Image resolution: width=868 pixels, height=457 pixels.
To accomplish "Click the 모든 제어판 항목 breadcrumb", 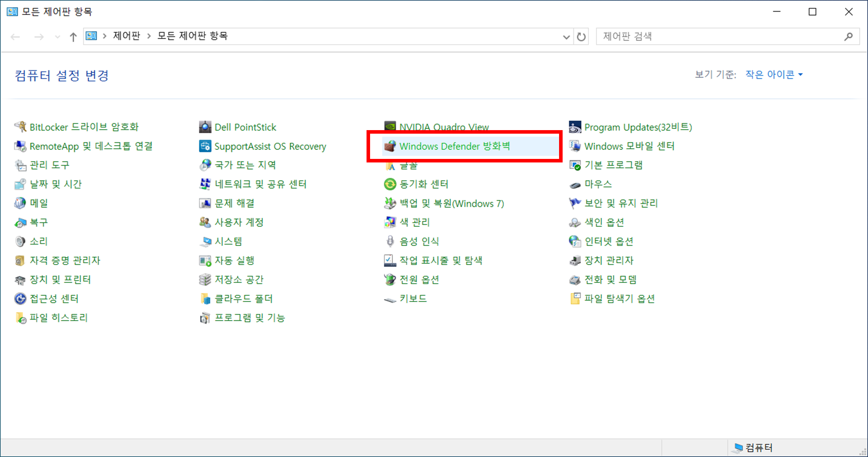I will tap(193, 36).
